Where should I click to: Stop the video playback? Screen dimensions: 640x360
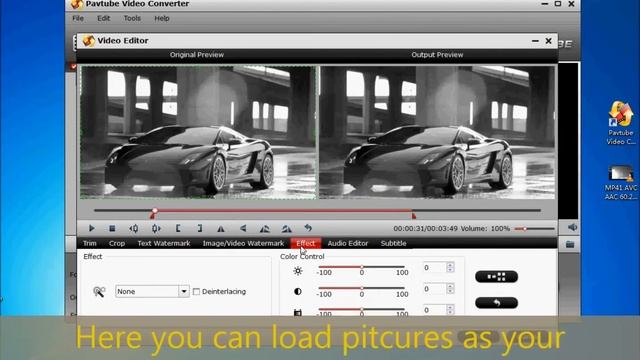112,229
